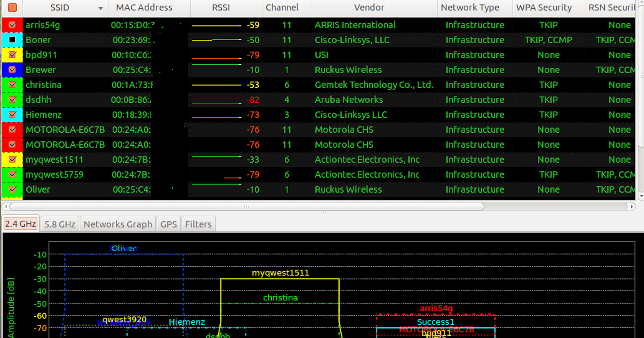Toggle the arris54g network checkbox
This screenshot has width=644, height=338.
[x=12, y=25]
